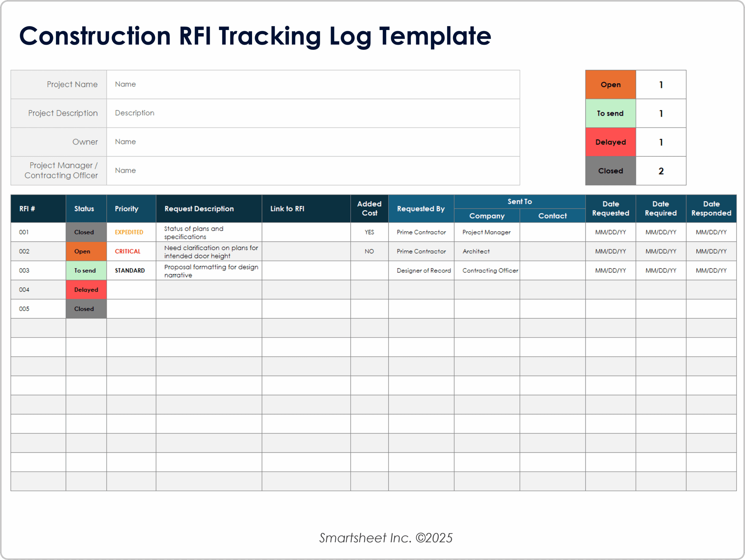Click Date Responded cell for RFI 003
The image size is (745, 560).
711,271
